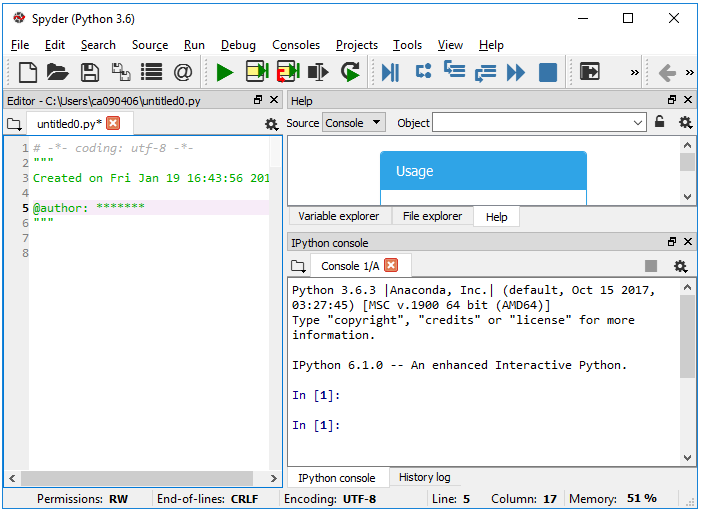The width and height of the screenshot is (701, 513).
Task: Select the IPython console bottom tab
Action: (x=337, y=478)
